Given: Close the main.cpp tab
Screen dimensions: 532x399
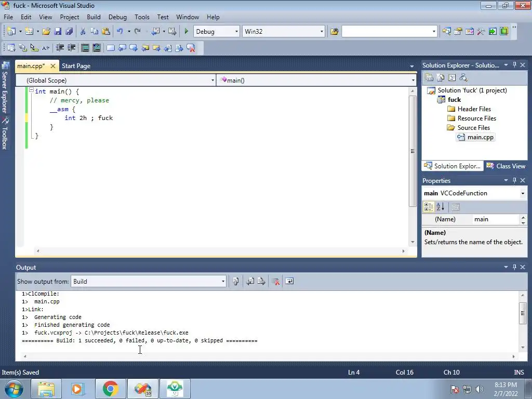Looking at the screenshot, I should [53, 66].
